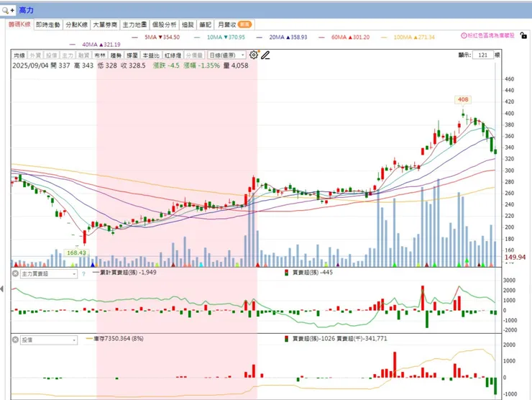Click the 149.94 price label on axis
The image size is (532, 400).
click(515, 258)
